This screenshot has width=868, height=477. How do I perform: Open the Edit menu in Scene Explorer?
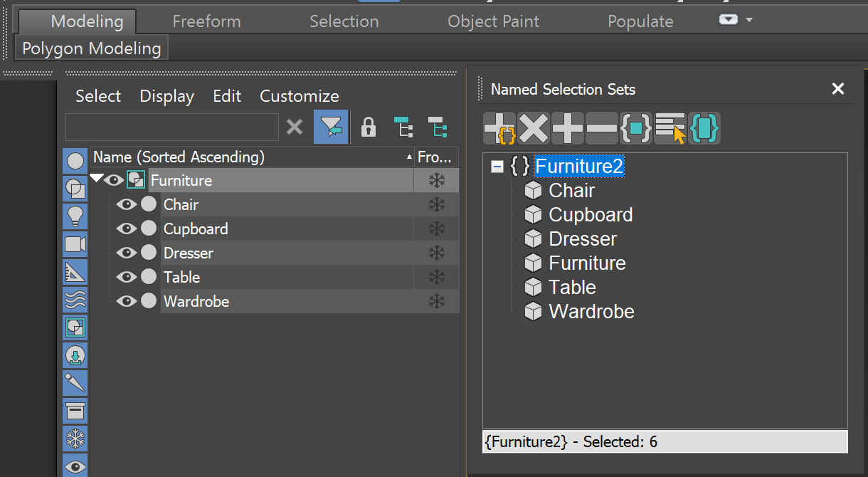coord(227,96)
